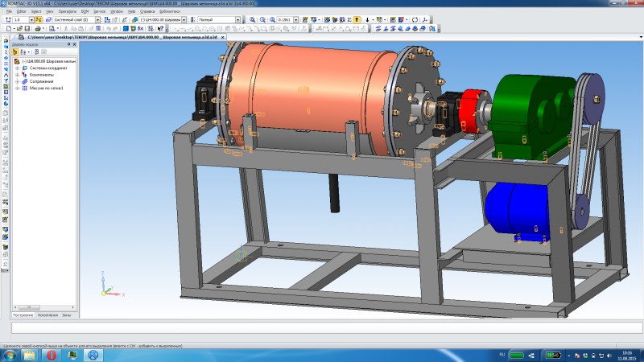This screenshot has height=362, width=644.
Task: Click the Undo arrow icon
Action: [x=109, y=28]
